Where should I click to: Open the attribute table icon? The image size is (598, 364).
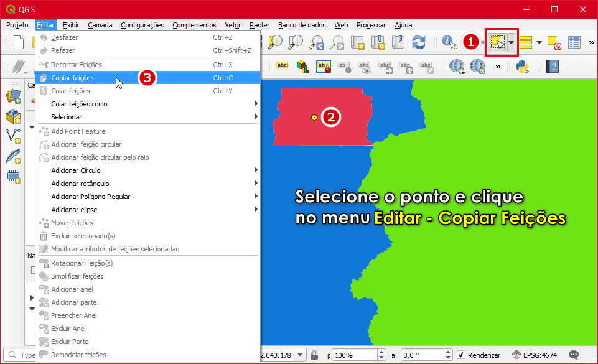click(x=574, y=42)
